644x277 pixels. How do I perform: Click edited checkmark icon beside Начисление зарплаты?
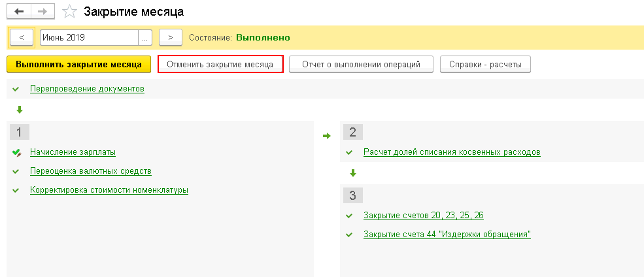(x=16, y=153)
